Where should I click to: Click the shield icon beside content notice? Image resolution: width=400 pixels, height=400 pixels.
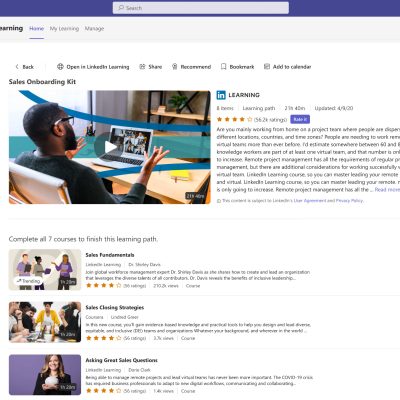[x=219, y=201]
